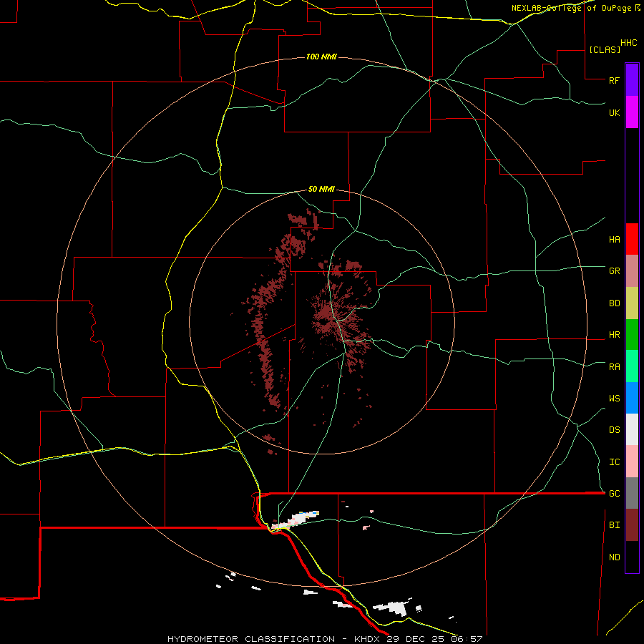Click the BI brown legend swatch
644x644 pixels.
click(632, 525)
